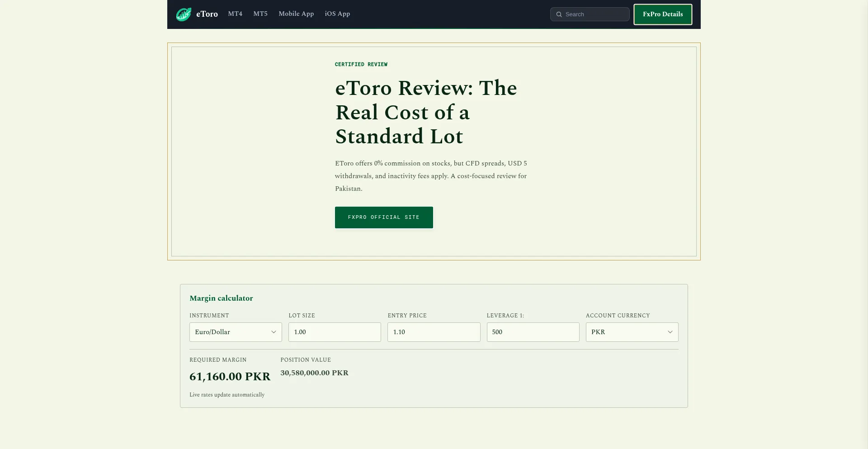Edit the Leverage field showing 500
The width and height of the screenshot is (868, 449).
[533, 332]
